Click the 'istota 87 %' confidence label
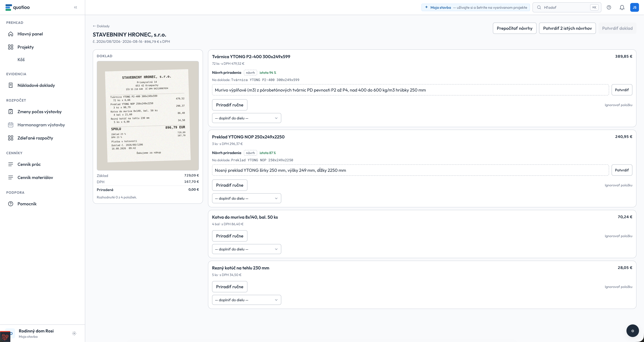 [267, 153]
